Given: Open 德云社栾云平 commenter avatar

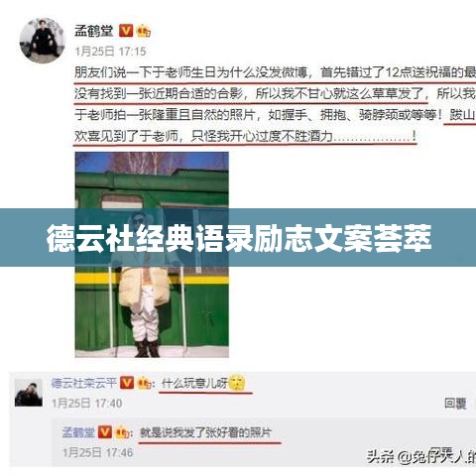Looking at the screenshot, I should [29, 393].
